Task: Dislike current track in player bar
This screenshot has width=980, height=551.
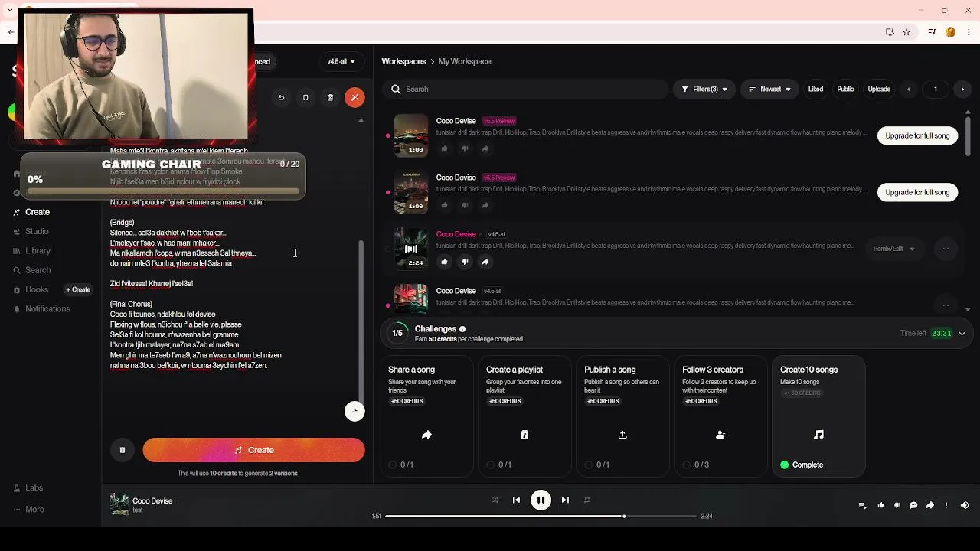Action: pyautogui.click(x=897, y=505)
